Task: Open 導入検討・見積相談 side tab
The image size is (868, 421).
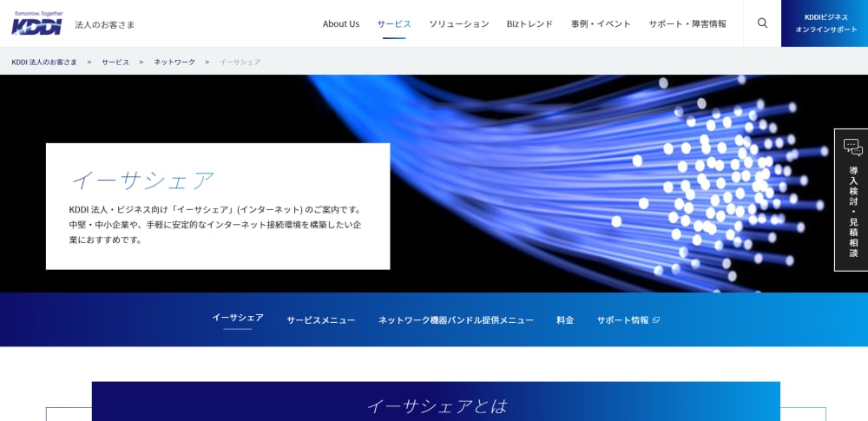Action: pos(852,200)
